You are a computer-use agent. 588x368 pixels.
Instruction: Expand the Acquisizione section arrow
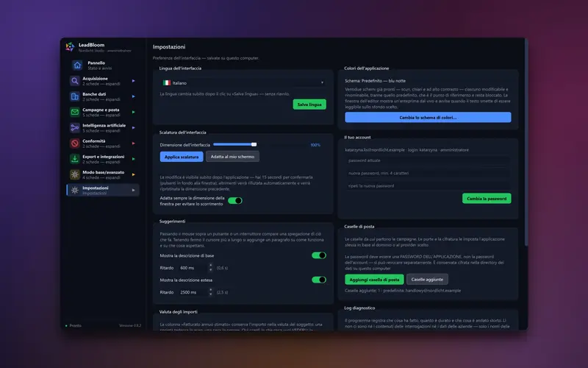click(x=134, y=81)
